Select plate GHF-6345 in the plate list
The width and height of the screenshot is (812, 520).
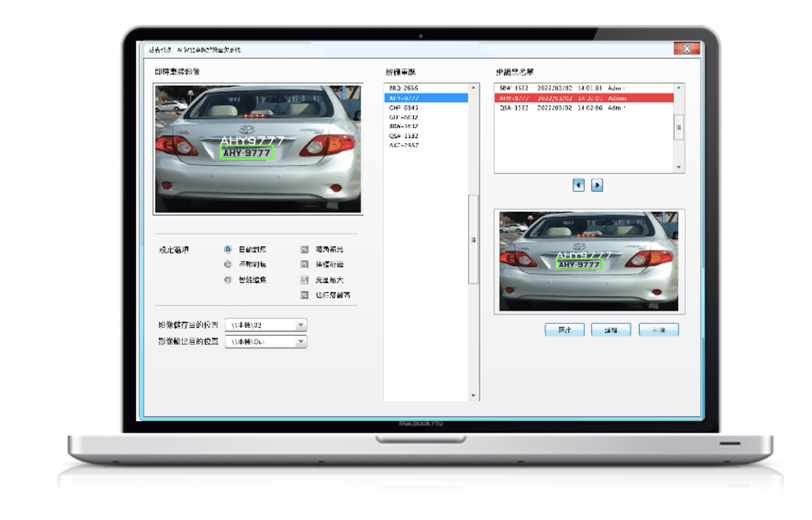tap(426, 107)
